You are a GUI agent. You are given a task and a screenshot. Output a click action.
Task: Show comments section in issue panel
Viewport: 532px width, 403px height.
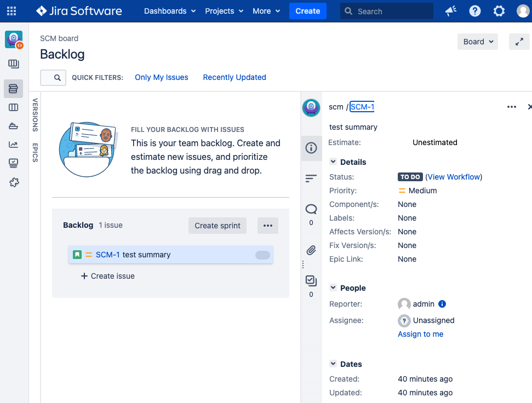[x=311, y=209]
